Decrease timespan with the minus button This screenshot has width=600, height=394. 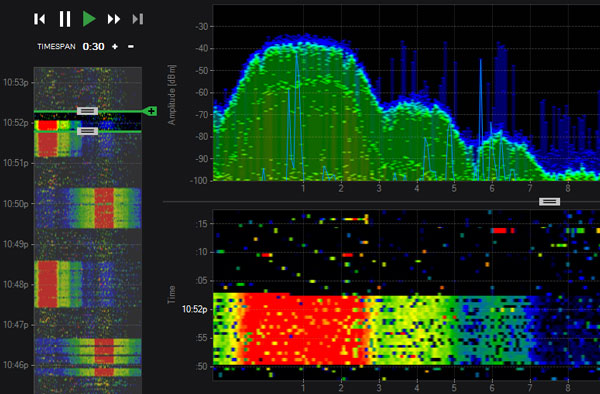[131, 47]
